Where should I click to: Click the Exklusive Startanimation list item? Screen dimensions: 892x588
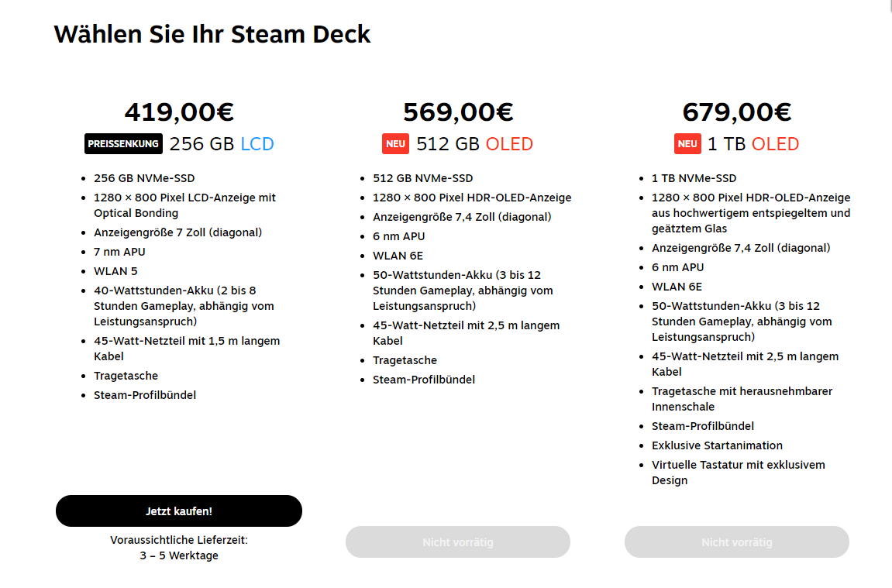717,445
